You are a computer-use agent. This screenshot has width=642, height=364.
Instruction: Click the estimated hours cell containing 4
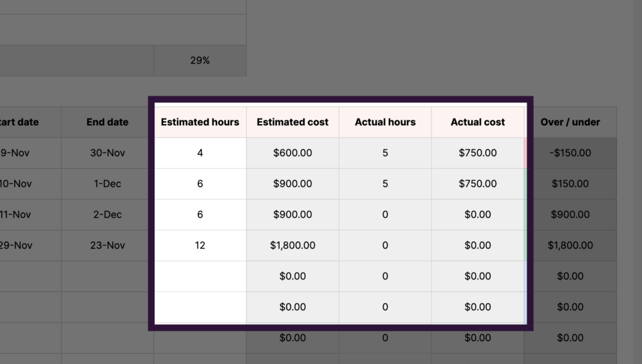pyautogui.click(x=200, y=153)
